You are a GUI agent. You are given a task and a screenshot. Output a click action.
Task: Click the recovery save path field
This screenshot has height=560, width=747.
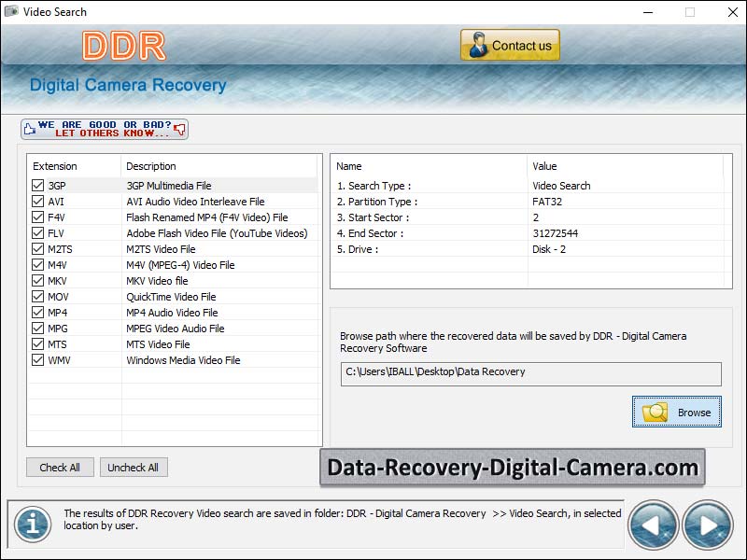tap(530, 374)
